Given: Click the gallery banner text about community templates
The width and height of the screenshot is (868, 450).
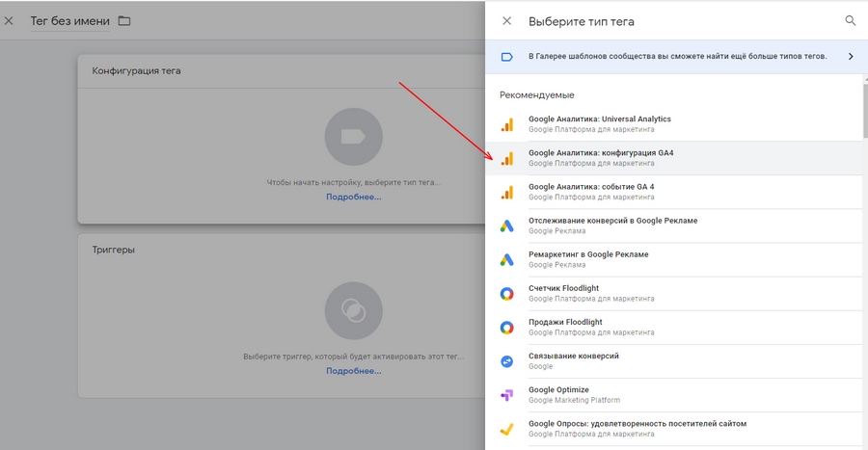Looking at the screenshot, I should [678, 57].
